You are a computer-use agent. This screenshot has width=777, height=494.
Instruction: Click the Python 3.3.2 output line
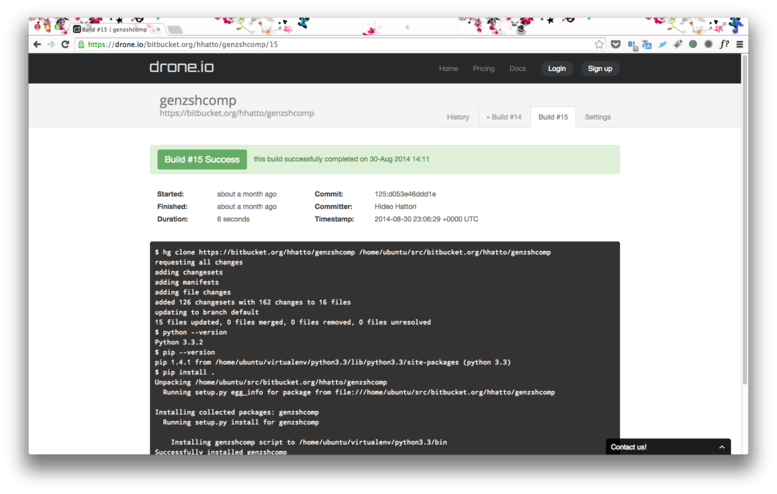(x=179, y=342)
